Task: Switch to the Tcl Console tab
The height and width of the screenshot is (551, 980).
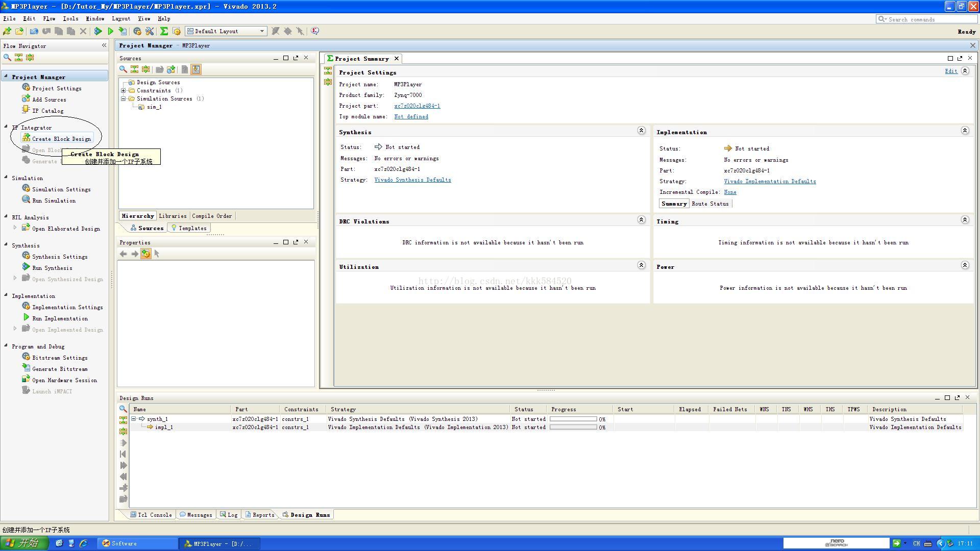Action: 151,515
